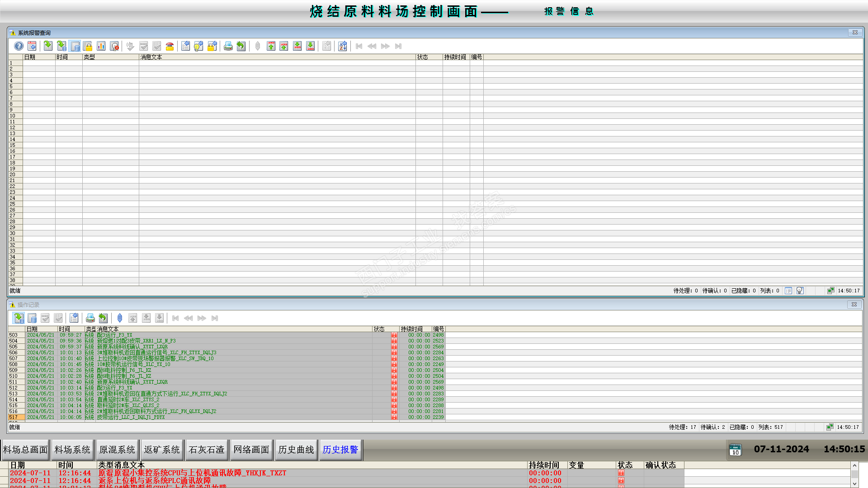Select row 517 in operation record
The width and height of the screenshot is (868, 488).
click(x=14, y=417)
